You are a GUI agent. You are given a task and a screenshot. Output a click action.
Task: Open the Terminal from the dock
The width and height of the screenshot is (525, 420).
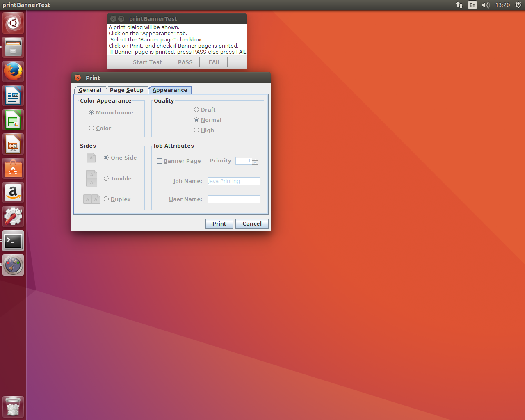pos(13,241)
